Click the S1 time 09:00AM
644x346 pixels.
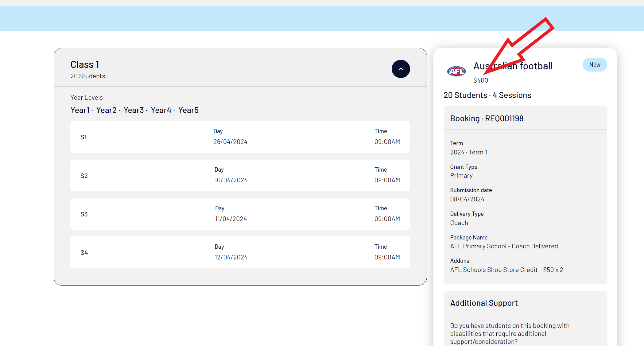coord(387,142)
